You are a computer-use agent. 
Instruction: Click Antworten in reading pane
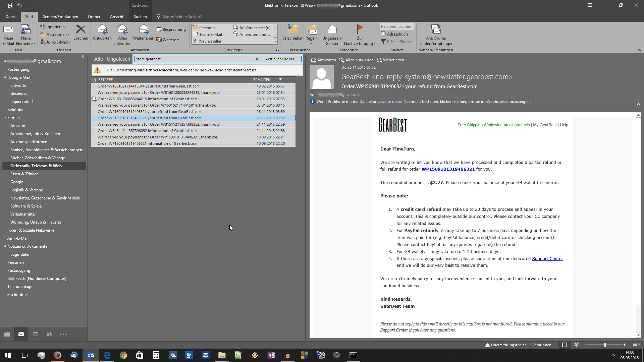(x=323, y=60)
